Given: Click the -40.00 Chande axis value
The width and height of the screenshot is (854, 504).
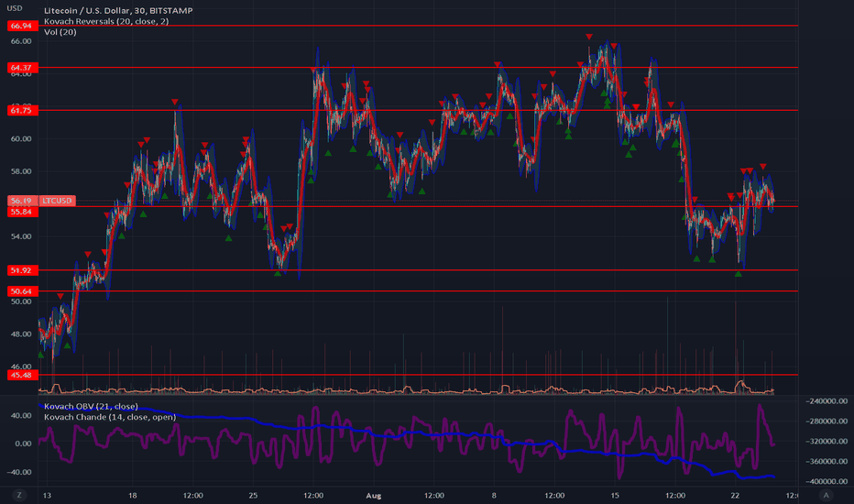Looking at the screenshot, I should click(19, 473).
